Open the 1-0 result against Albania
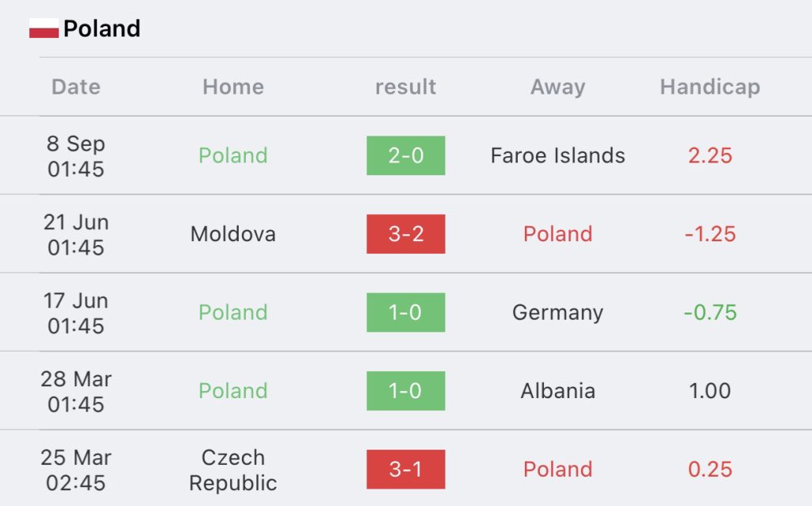Viewport: 812px width, 506px height. pos(406,390)
